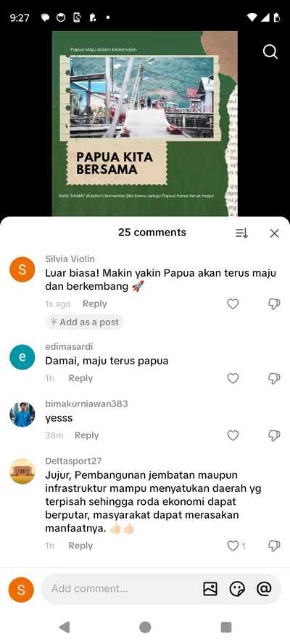
Task: Like Silvia Violin's comment
Action: pos(233,304)
